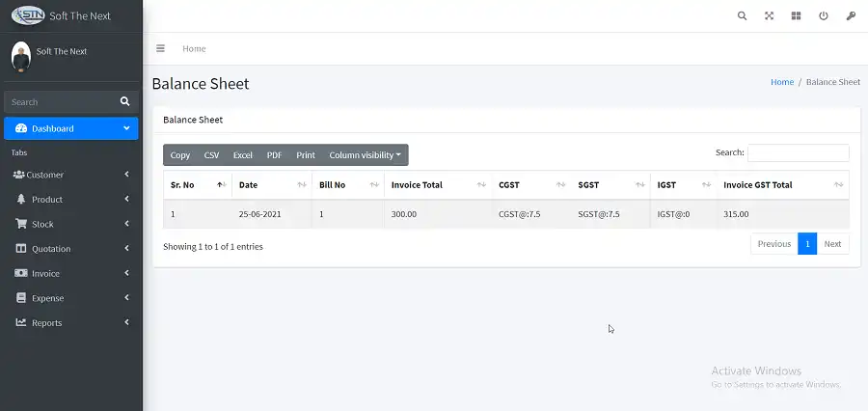Toggle sidebar with the hamburger menu icon
Image resolution: width=868 pixels, height=411 pixels.
click(x=160, y=48)
